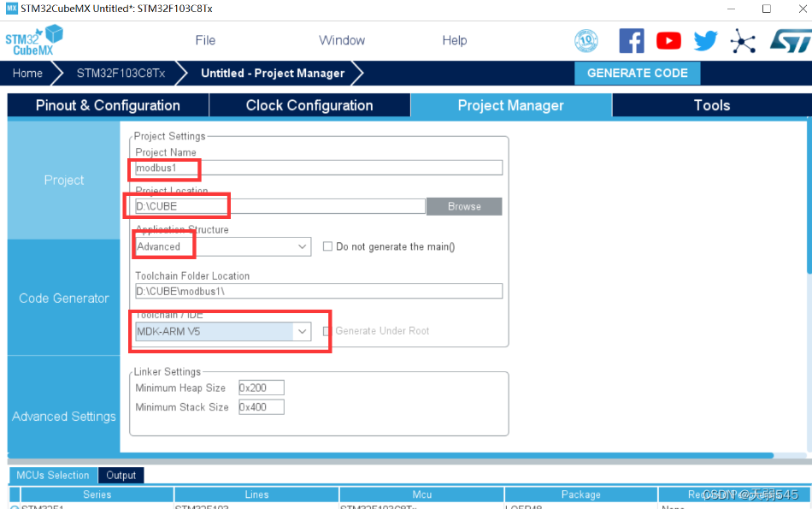Select the Project Manager tab

511,105
